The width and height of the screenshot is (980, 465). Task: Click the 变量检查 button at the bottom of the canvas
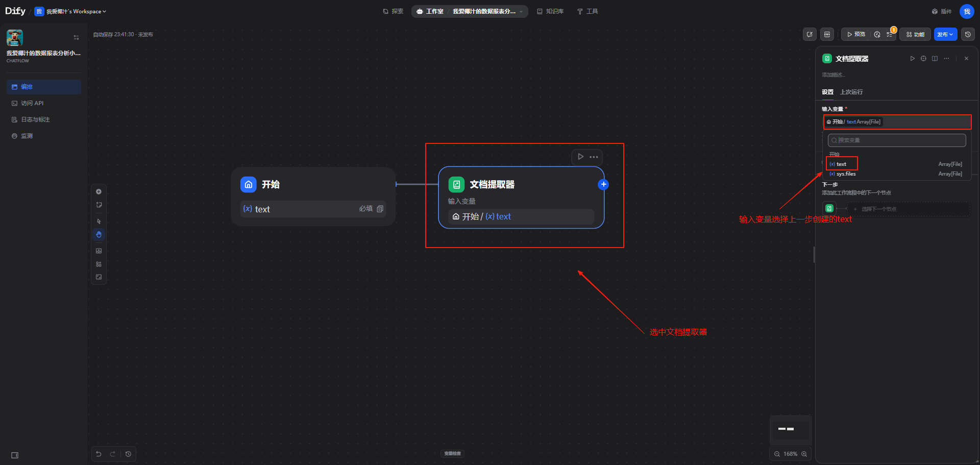click(x=452, y=453)
